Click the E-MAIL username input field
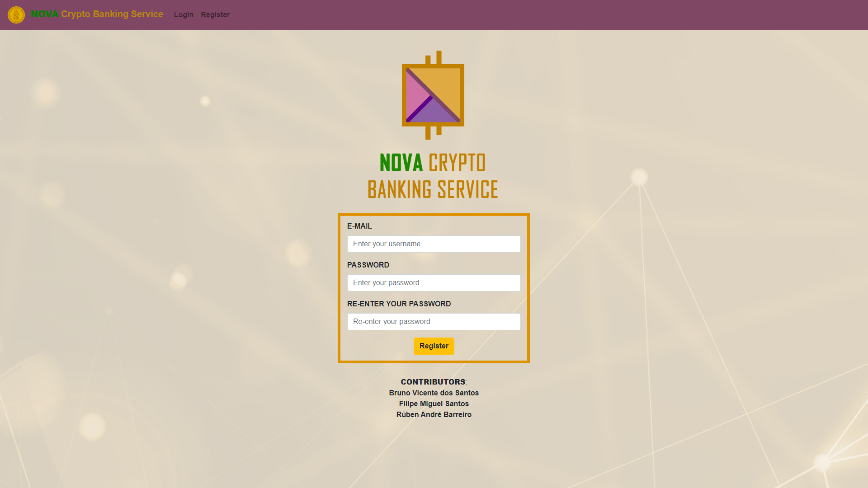The image size is (868, 488). tap(434, 244)
